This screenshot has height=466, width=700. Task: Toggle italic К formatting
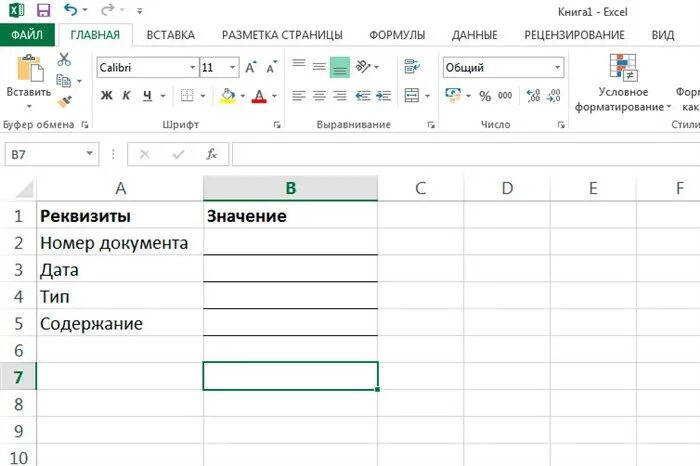point(126,95)
